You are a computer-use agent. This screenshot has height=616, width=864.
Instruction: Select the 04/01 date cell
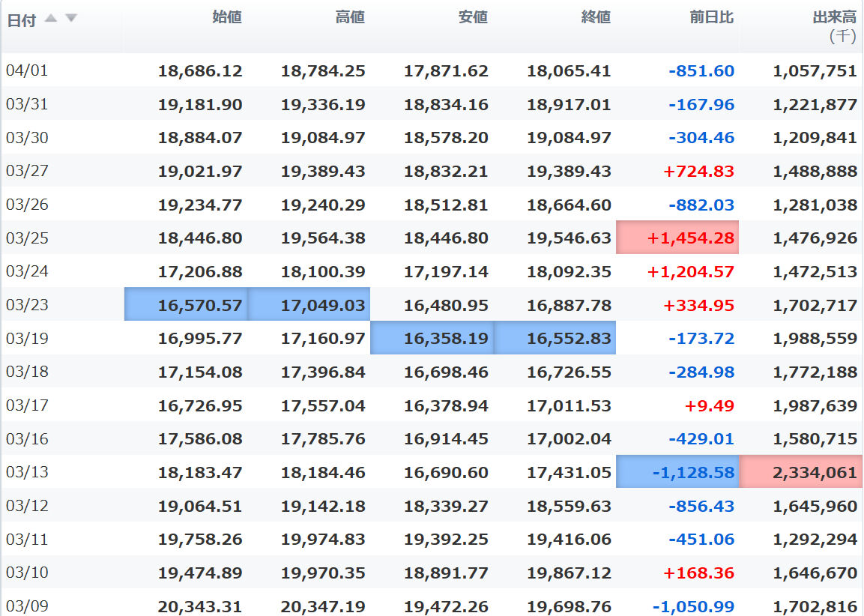(x=27, y=70)
